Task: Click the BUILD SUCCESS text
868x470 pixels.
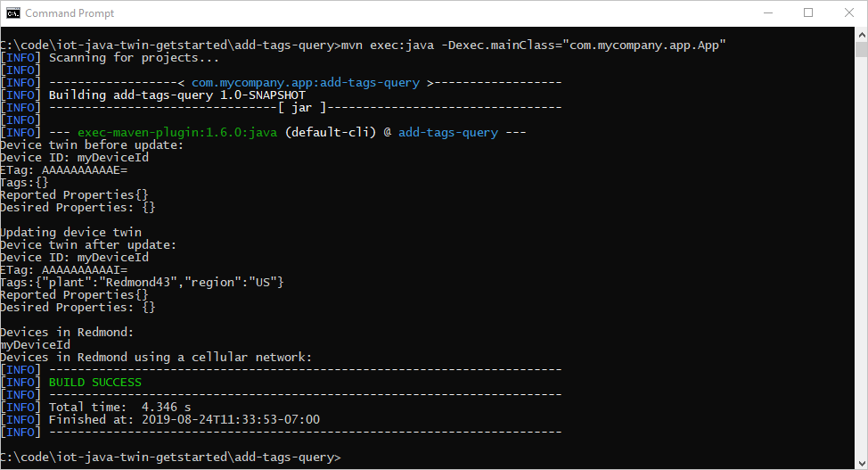Action: coord(95,383)
